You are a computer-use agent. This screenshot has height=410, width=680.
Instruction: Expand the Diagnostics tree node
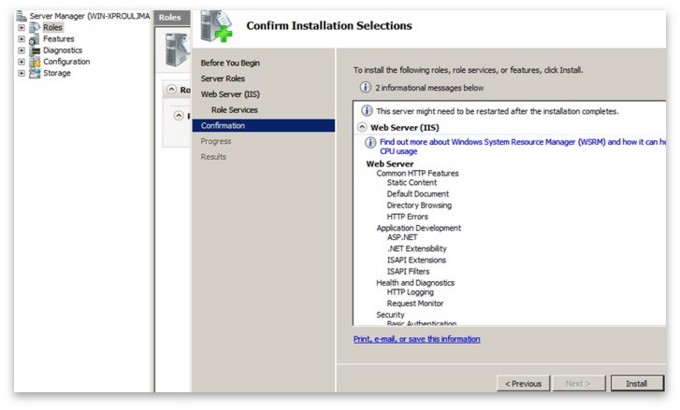tap(21, 50)
